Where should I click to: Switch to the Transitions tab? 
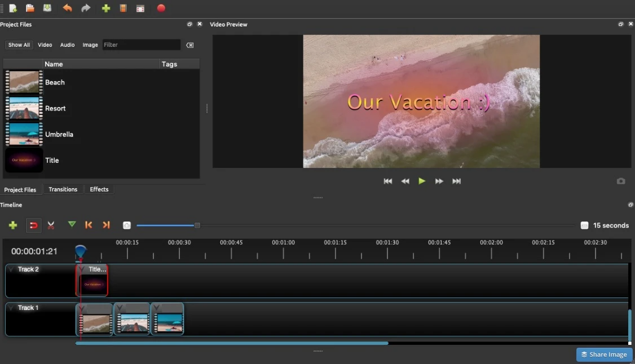click(63, 189)
